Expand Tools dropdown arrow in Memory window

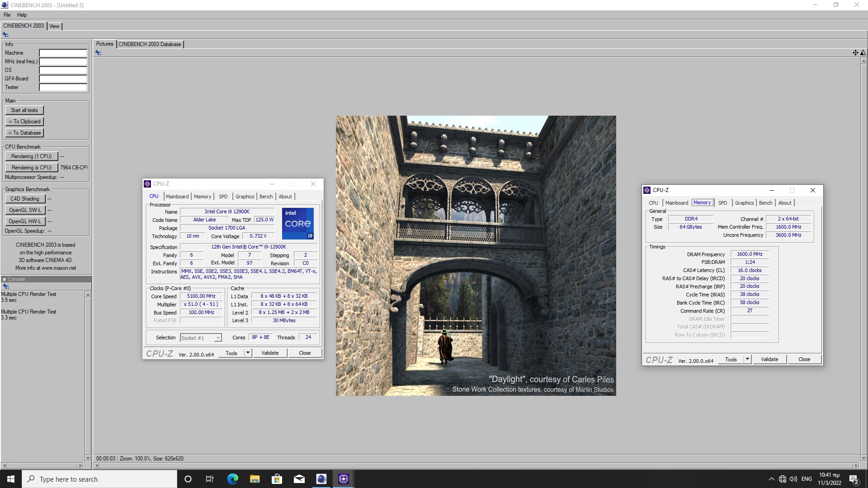747,359
